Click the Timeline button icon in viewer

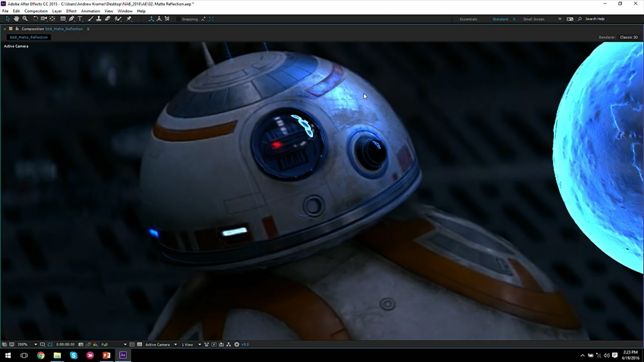[x=221, y=344]
